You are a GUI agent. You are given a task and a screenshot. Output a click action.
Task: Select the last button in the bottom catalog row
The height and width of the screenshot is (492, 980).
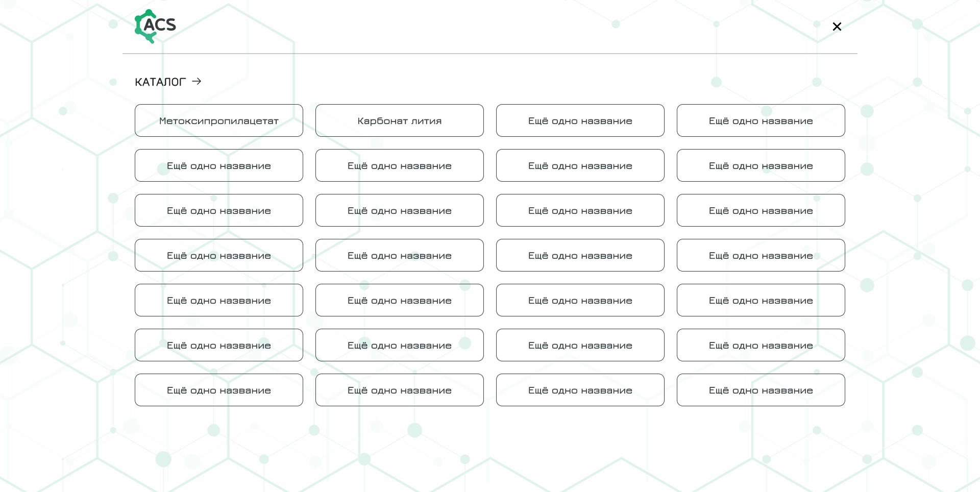tap(761, 390)
